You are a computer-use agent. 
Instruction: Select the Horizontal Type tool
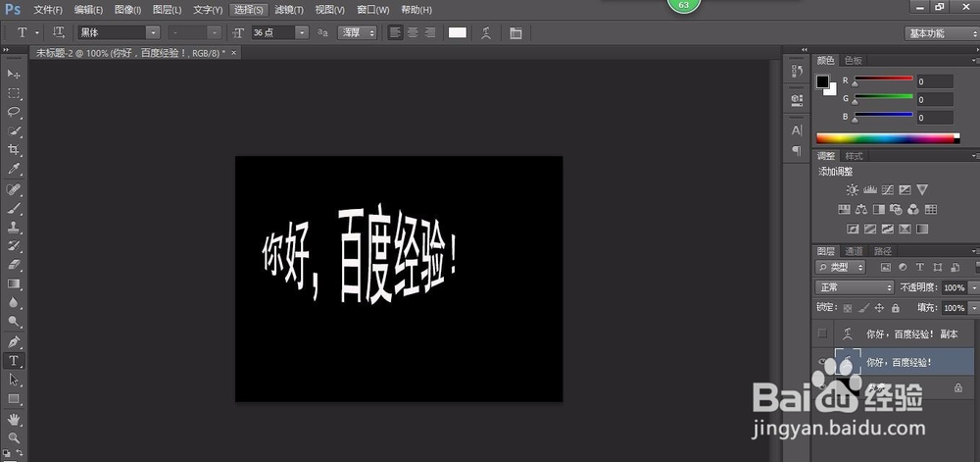coord(14,361)
